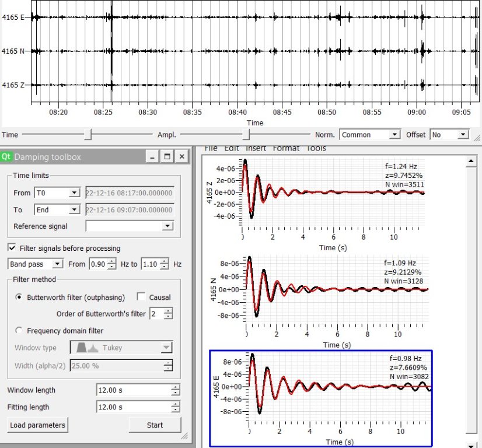Viewport: 482px width, 448px height.
Task: Open the Insert menu
Action: click(x=256, y=149)
